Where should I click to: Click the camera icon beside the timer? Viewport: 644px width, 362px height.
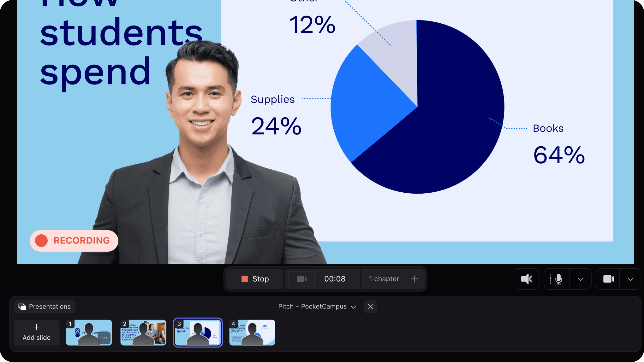301,279
